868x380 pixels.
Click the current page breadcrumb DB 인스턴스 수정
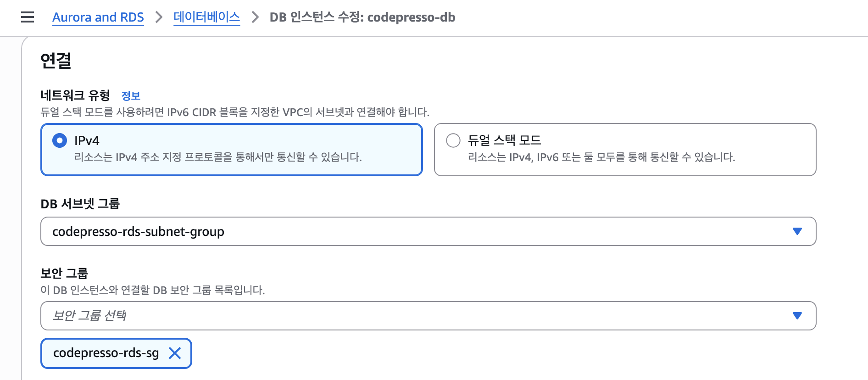pyautogui.click(x=362, y=17)
